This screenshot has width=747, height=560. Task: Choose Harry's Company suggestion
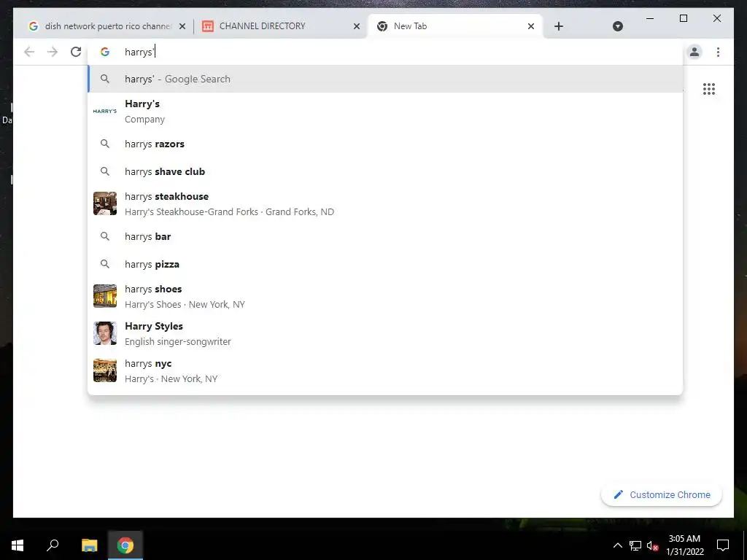click(385, 112)
